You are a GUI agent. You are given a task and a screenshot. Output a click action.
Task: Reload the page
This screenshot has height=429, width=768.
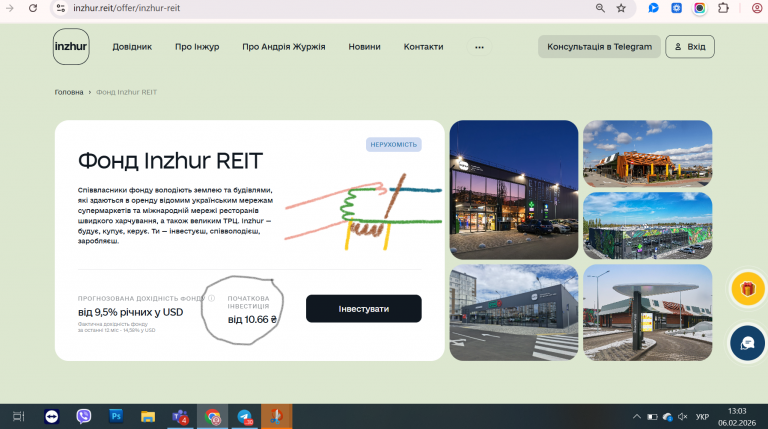pos(33,8)
